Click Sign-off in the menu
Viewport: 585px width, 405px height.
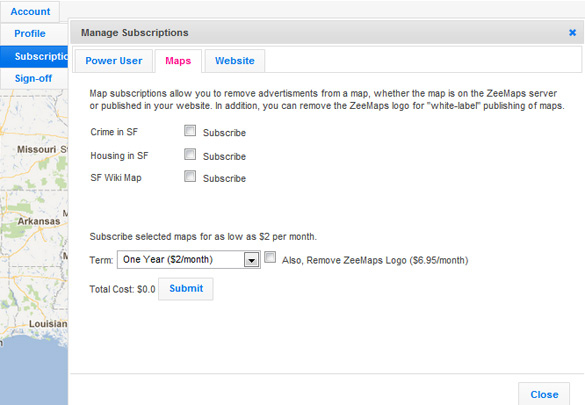coord(33,78)
